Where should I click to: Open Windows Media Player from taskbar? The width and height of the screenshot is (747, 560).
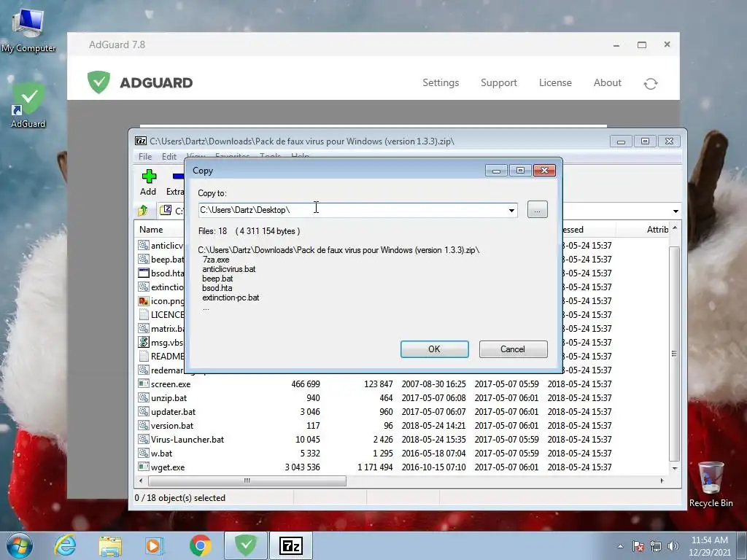coord(154,545)
